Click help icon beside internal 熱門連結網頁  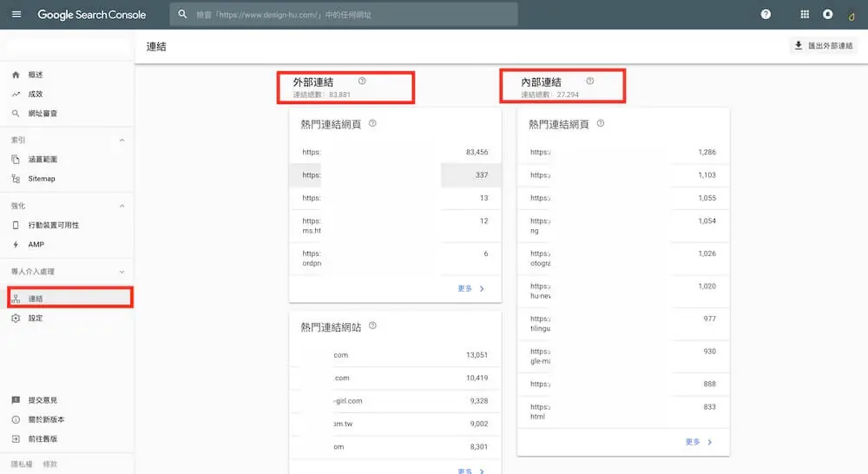[601, 123]
